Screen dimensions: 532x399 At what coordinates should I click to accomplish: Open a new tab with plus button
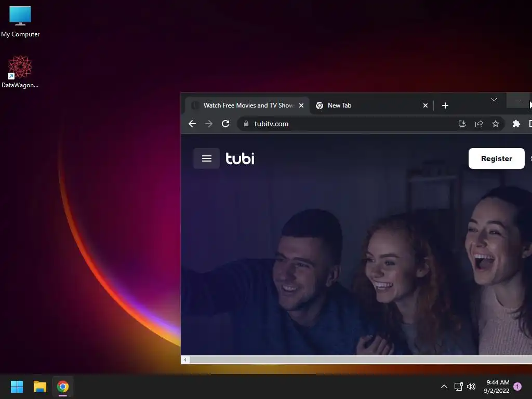(445, 105)
